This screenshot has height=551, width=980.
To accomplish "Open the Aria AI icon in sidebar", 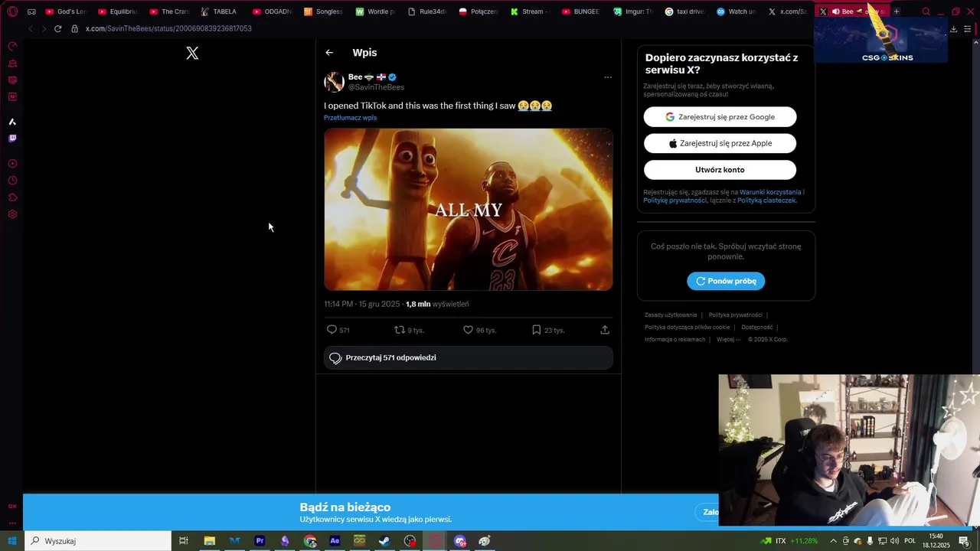I will point(12,122).
